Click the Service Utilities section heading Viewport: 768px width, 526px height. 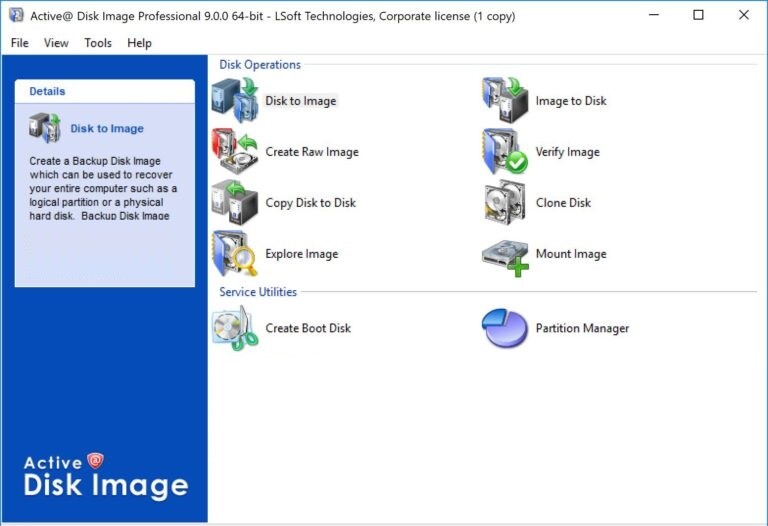coord(258,292)
